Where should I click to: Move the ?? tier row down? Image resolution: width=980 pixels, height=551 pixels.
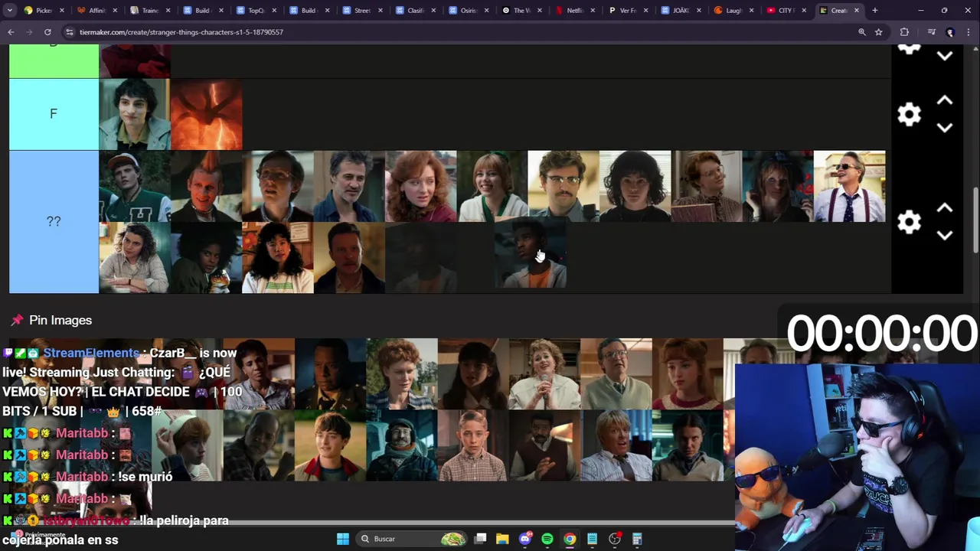[945, 235]
